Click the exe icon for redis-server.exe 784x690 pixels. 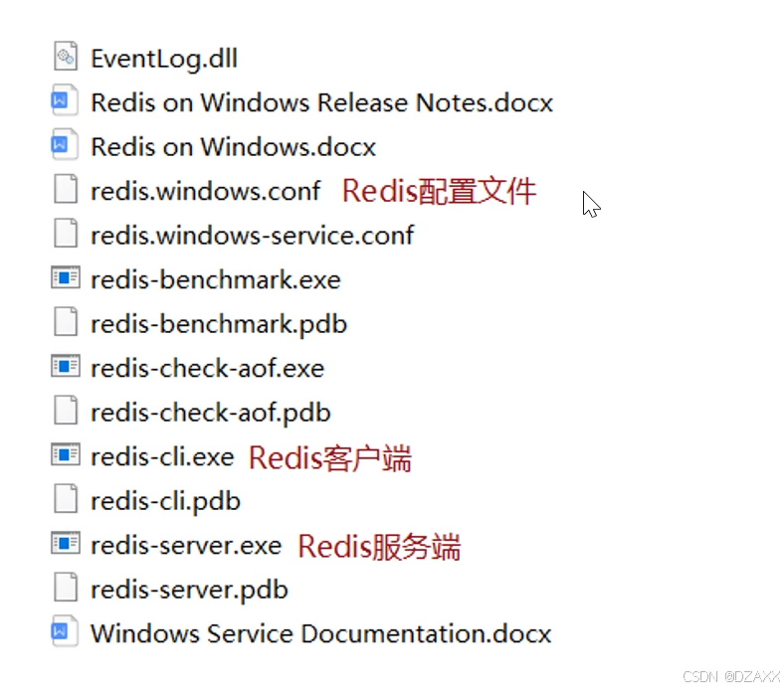click(x=66, y=543)
